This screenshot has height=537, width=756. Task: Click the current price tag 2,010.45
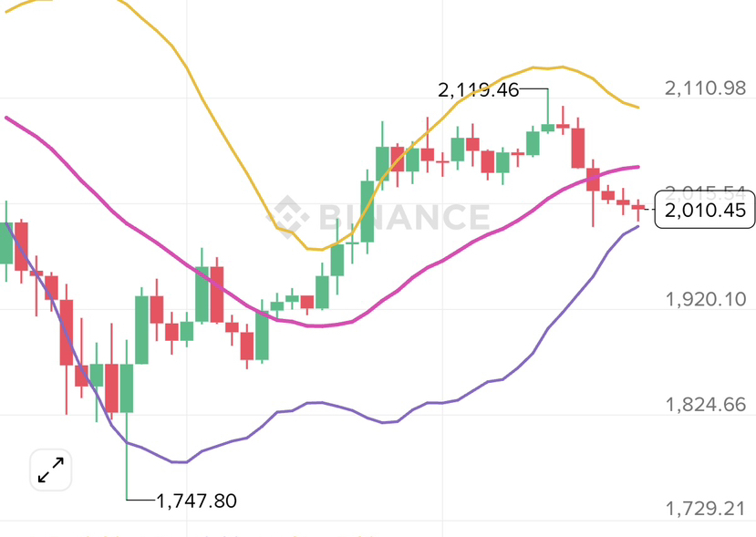coord(706,212)
